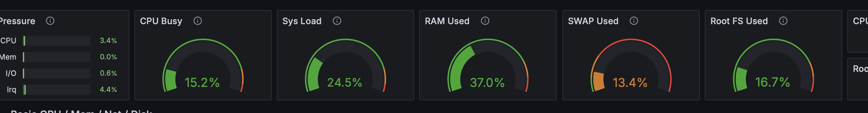
Task: Click the SWAP Used info icon
Action: point(634,21)
